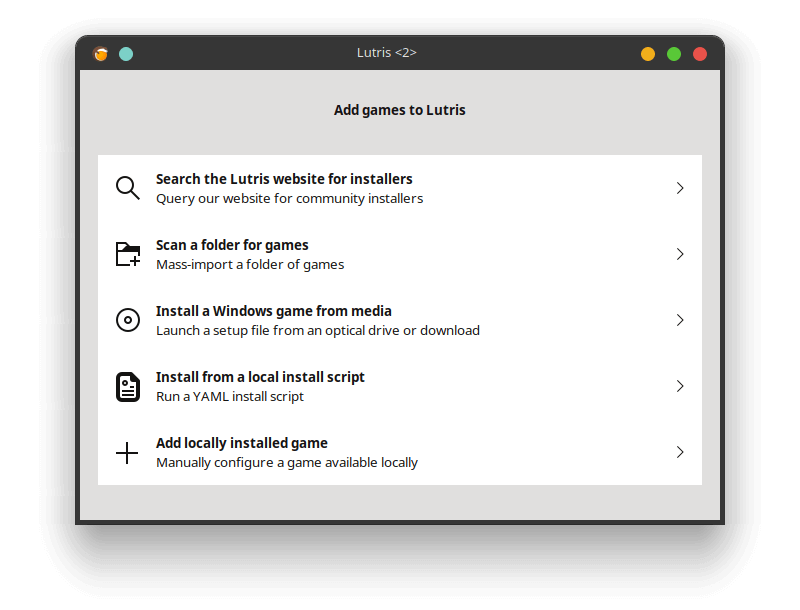The image size is (800, 610).
Task: Click the folder-with-plus scan icon
Action: pyautogui.click(x=128, y=254)
